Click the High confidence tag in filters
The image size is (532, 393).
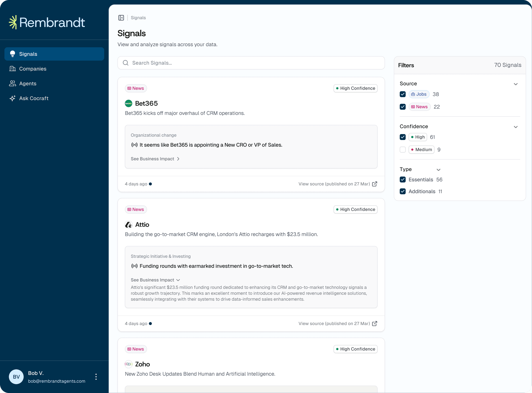(418, 137)
